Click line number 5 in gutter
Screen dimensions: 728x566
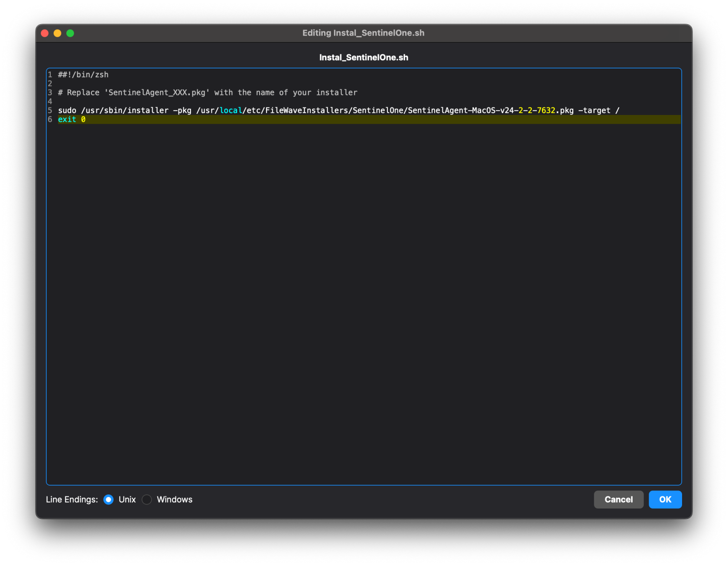(50, 110)
